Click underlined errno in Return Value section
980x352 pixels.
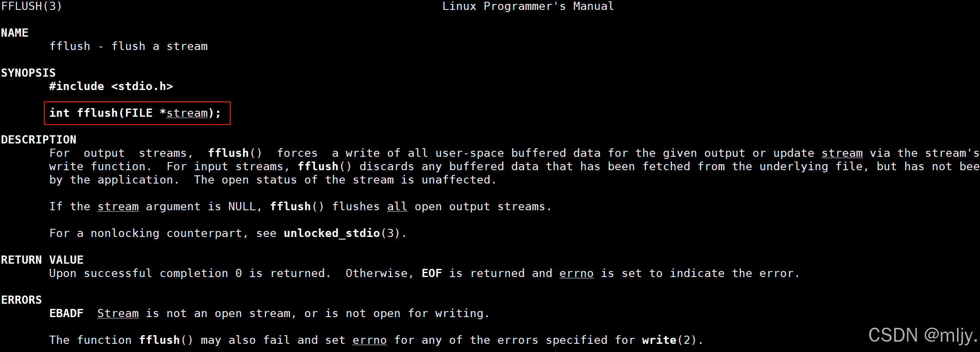pos(577,274)
